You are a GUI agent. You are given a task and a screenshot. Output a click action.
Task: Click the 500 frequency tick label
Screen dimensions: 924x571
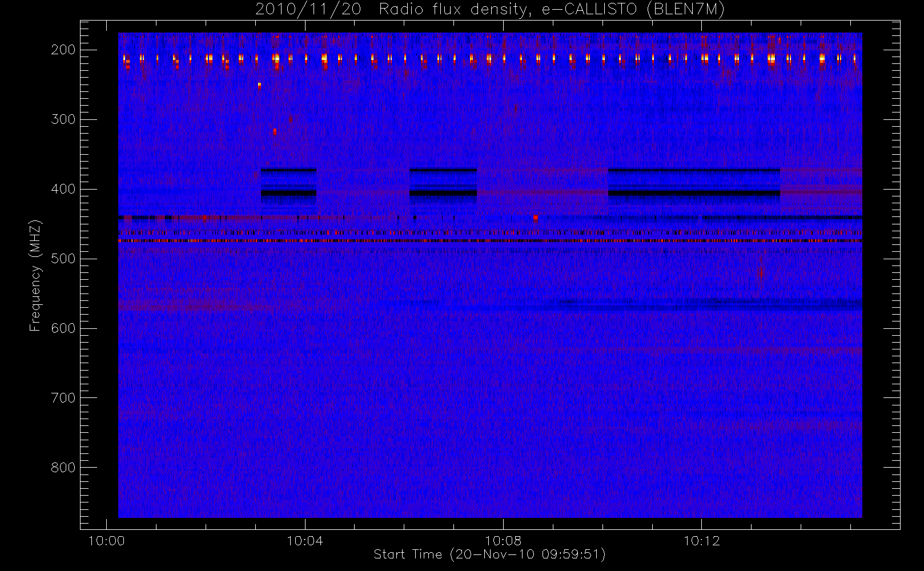point(63,259)
